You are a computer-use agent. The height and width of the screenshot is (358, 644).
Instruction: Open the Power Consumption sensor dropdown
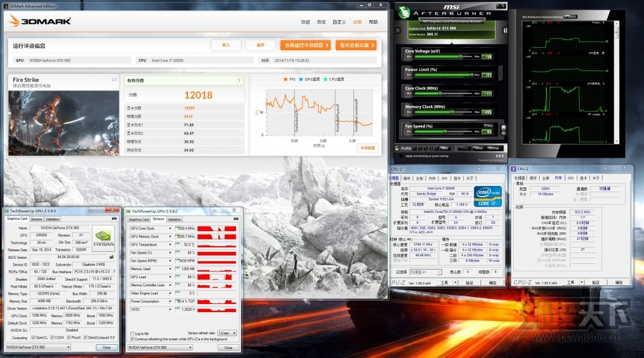coord(170,301)
